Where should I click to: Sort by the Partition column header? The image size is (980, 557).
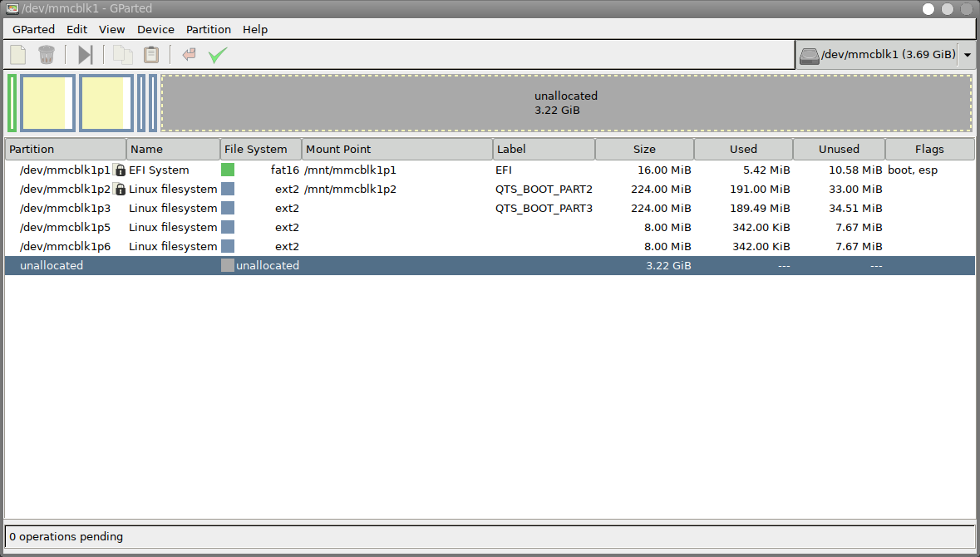tap(66, 150)
